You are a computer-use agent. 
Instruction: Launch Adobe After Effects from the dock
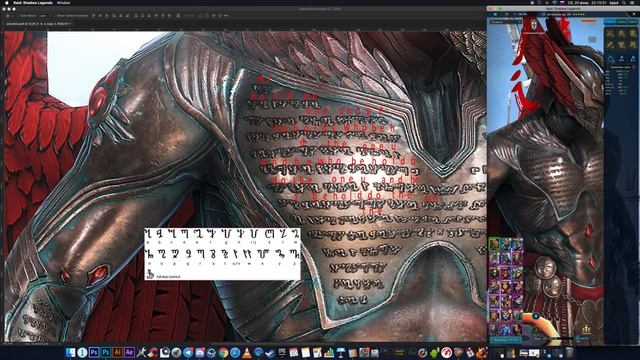tap(129, 352)
